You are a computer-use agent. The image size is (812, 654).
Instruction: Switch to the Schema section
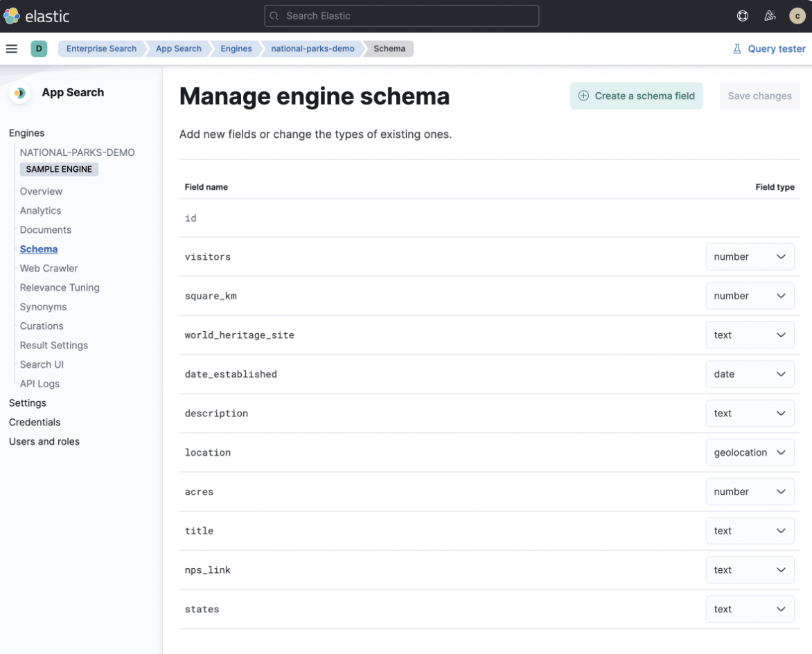tap(38, 249)
